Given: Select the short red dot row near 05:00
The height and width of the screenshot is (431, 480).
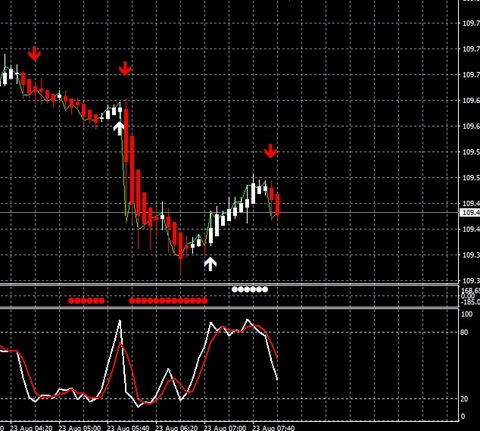Looking at the screenshot, I should tap(86, 301).
